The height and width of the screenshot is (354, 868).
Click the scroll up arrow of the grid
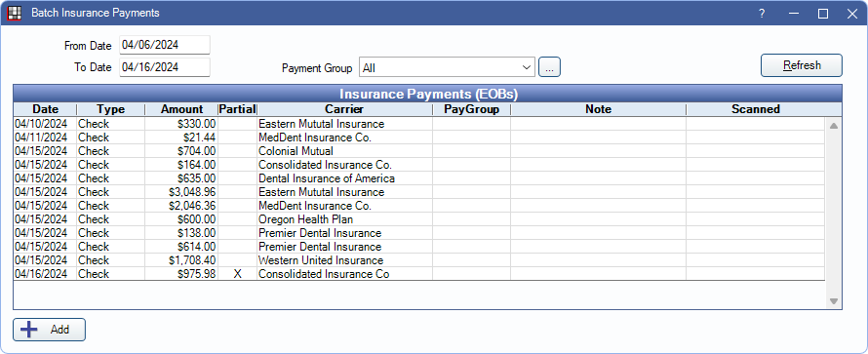pos(833,126)
